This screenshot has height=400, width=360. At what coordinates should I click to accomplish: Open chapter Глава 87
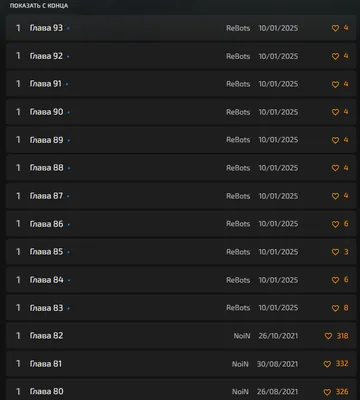[x=46, y=196]
